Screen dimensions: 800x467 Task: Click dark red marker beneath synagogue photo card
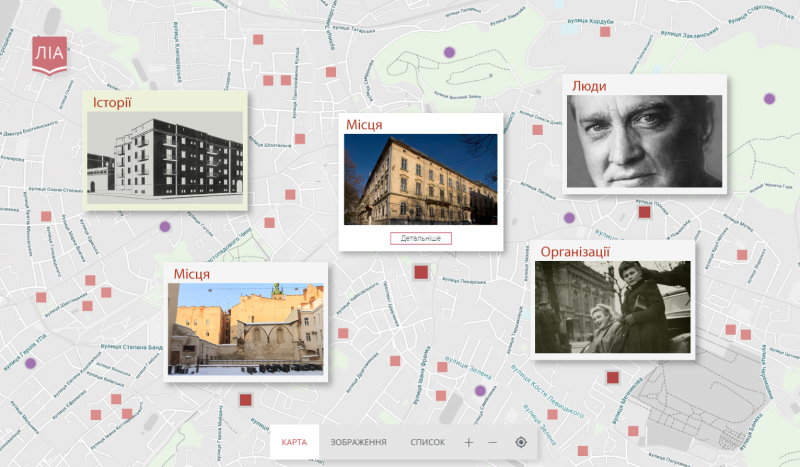245,400
